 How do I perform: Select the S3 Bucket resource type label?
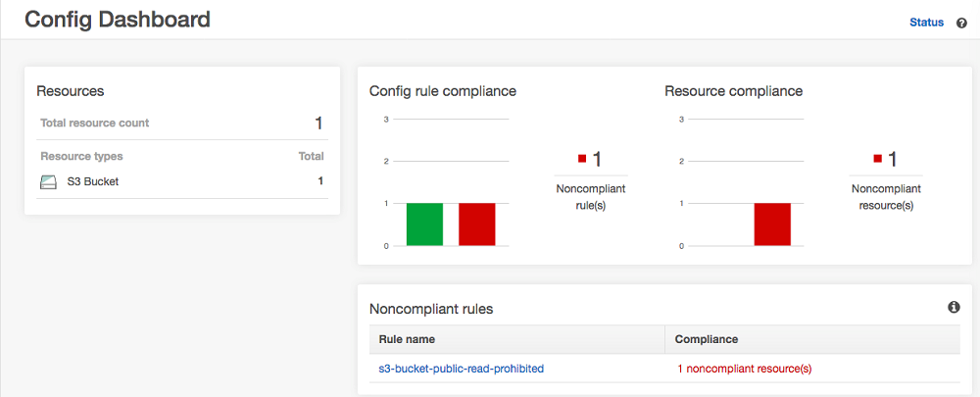(x=93, y=181)
